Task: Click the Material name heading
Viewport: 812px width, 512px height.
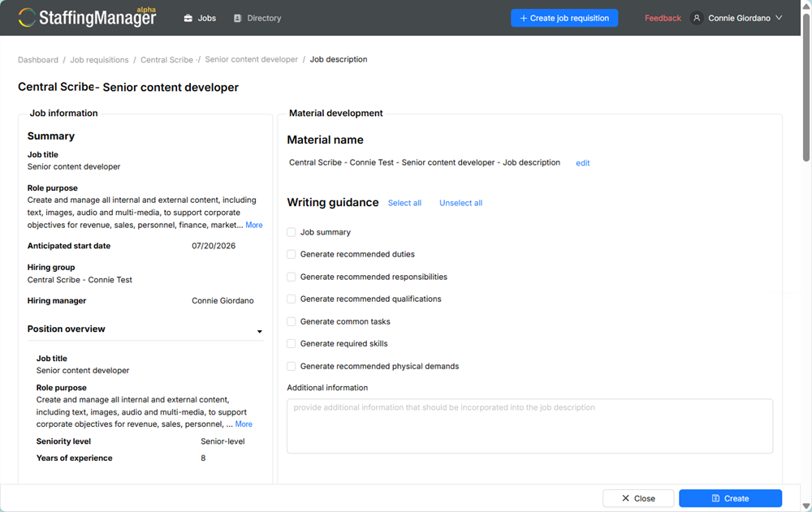Action: click(x=326, y=140)
